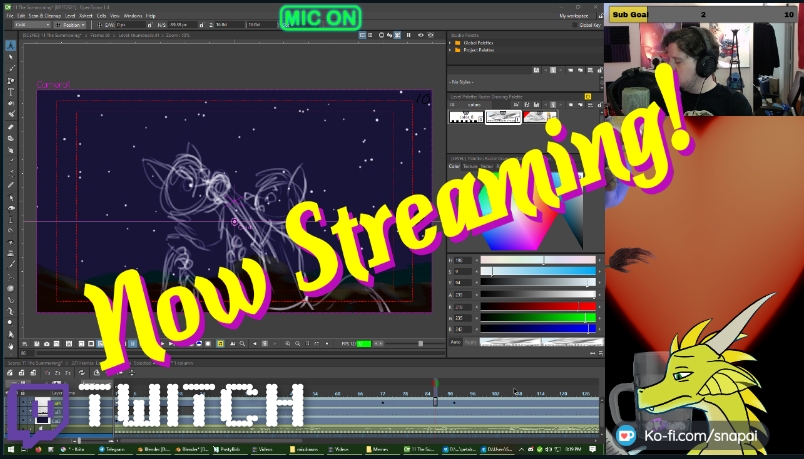Show hidden icons chevron in system tray
This screenshot has height=459, width=804.
pos(523,449)
